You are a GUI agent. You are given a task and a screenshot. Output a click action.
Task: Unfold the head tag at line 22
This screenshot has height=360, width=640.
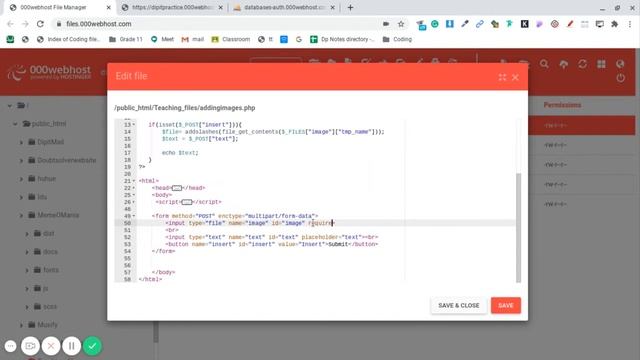(x=176, y=188)
